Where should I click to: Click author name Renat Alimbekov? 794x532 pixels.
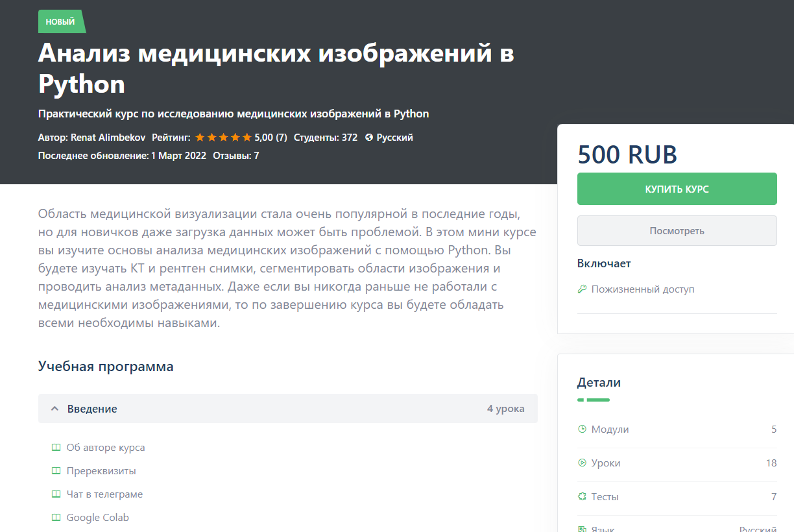point(108,138)
